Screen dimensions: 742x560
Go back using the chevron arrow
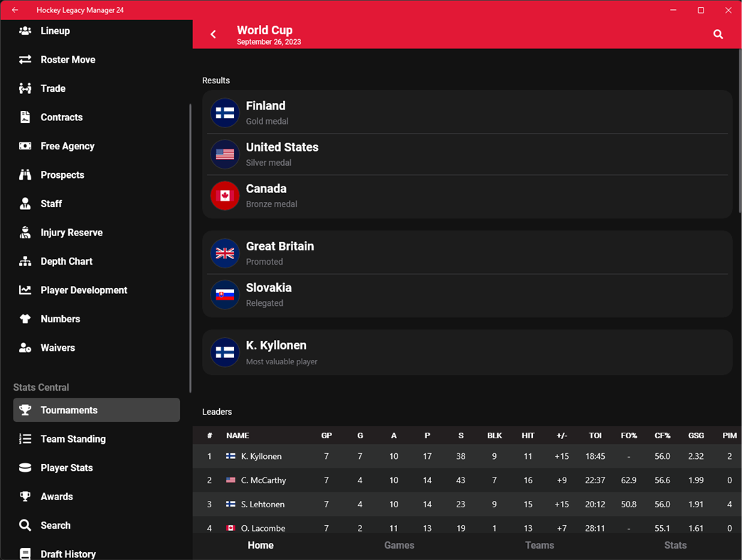[x=213, y=33]
